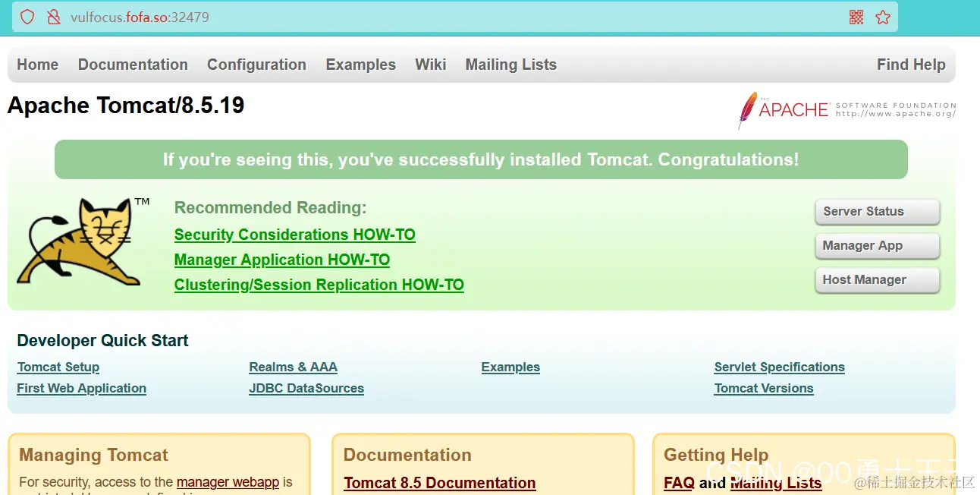Open the JDBC DataSources link
The height and width of the screenshot is (495, 980).
click(306, 389)
